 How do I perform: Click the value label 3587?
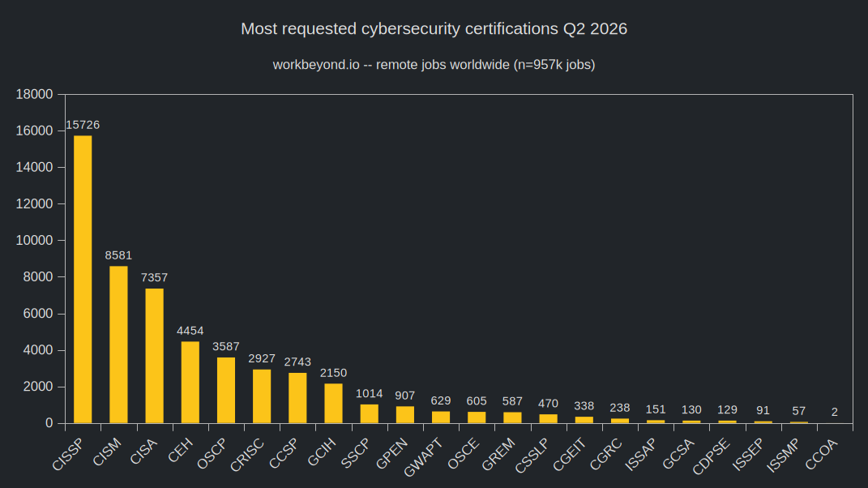point(226,346)
